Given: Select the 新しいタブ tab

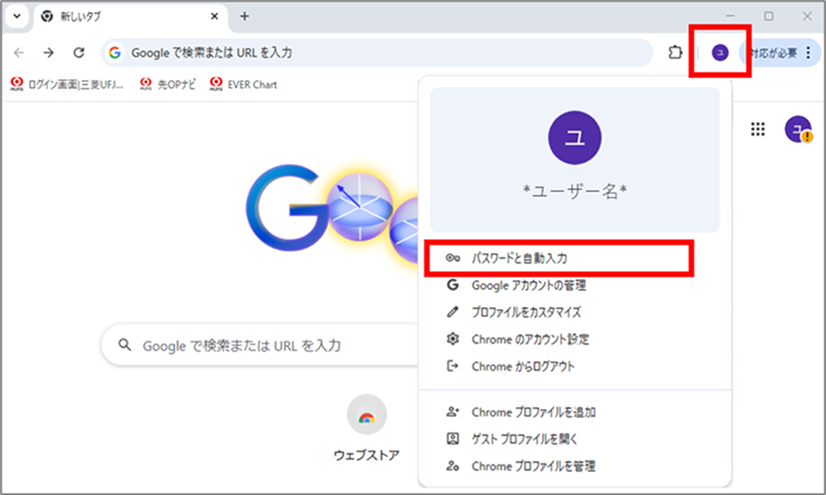Looking at the screenshot, I should [x=120, y=17].
